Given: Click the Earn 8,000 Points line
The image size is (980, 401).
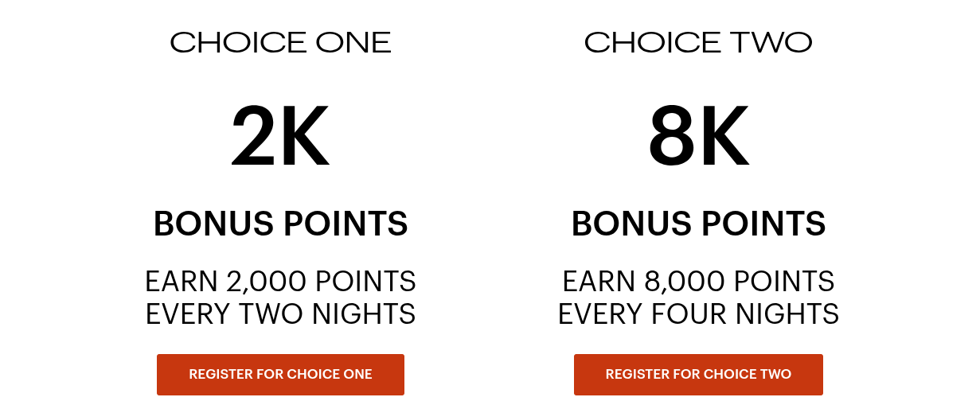Looking at the screenshot, I should 698,282.
